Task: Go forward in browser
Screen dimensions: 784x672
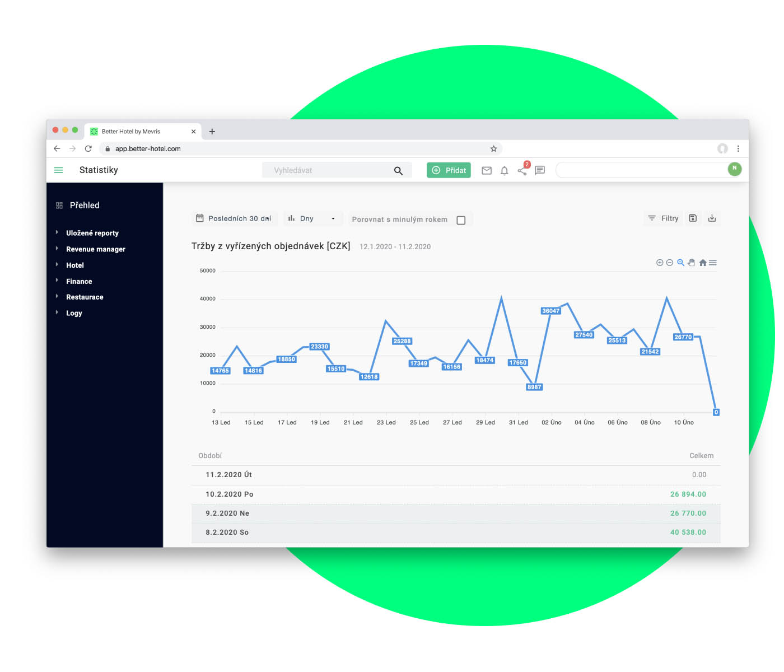Action: [72, 148]
